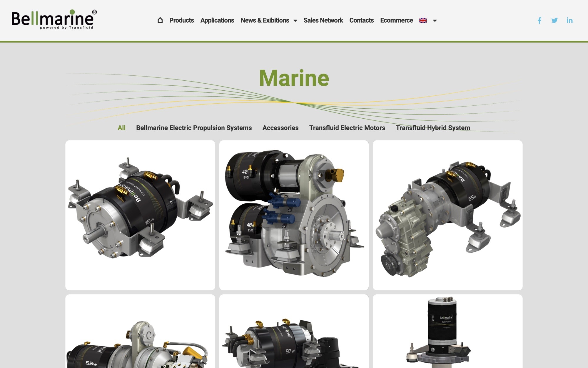Open Bellmarine LinkedIn page icon

tap(569, 20)
